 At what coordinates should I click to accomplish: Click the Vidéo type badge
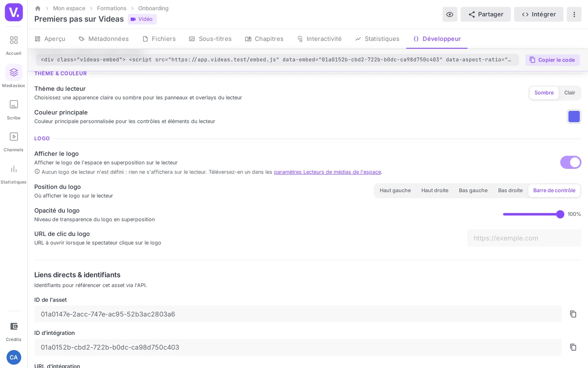click(142, 19)
